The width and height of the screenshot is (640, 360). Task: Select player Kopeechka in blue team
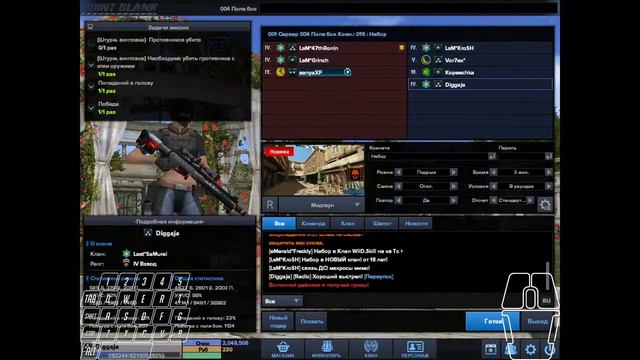(480, 72)
